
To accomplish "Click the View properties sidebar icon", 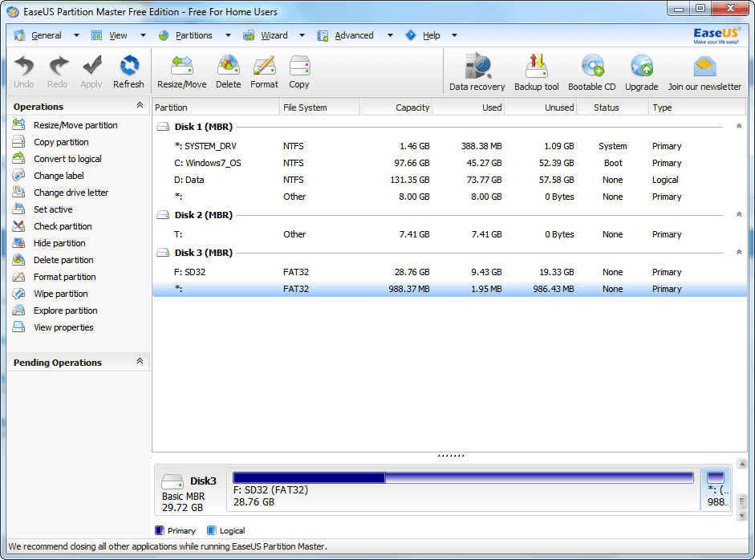I will point(18,327).
